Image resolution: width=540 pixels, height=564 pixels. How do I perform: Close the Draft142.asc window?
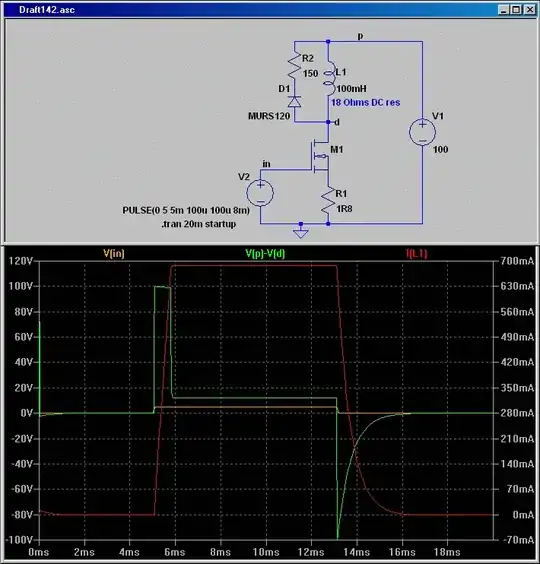[x=530, y=10]
